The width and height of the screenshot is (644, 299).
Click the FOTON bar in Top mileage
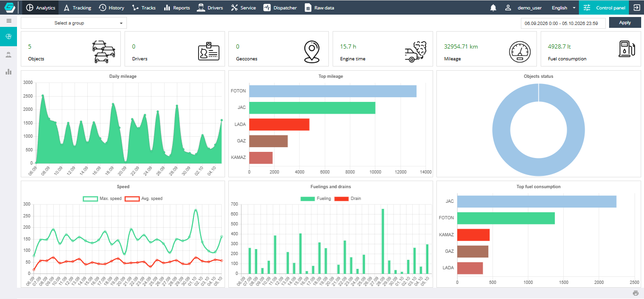[333, 91]
